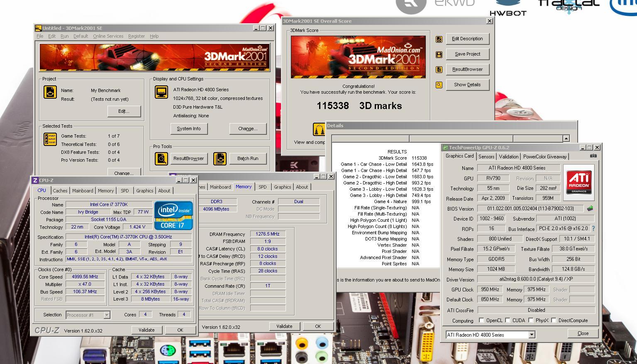Click the OK button in memory CPU-Z window

tap(318, 326)
